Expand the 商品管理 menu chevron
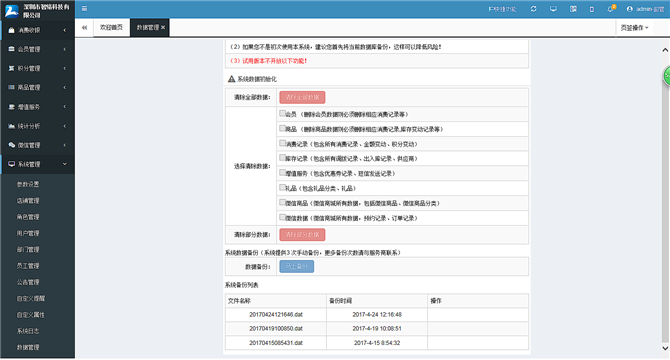 pyautogui.click(x=65, y=88)
